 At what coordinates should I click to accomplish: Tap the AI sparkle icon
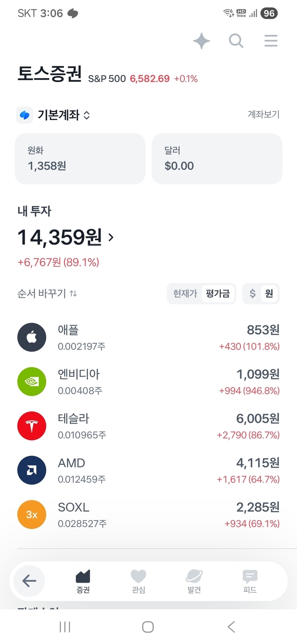201,41
